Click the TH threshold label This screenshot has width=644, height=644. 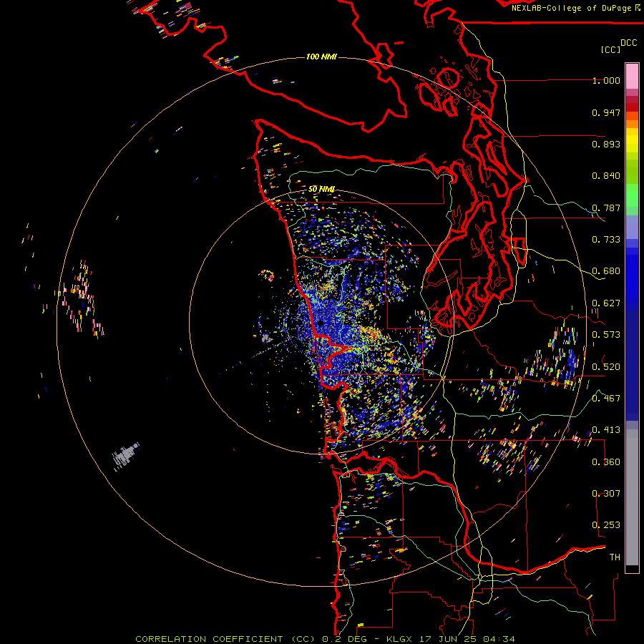coord(615,557)
